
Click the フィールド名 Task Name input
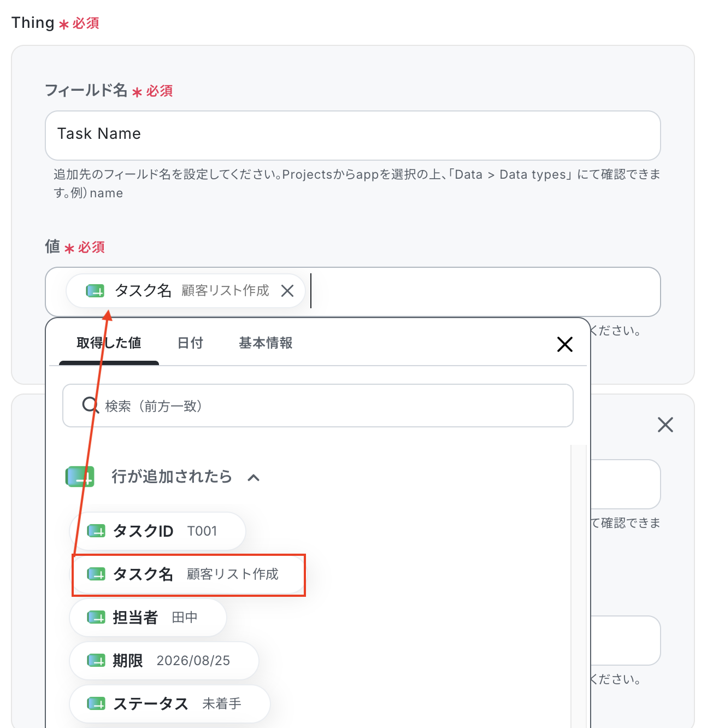[353, 136]
